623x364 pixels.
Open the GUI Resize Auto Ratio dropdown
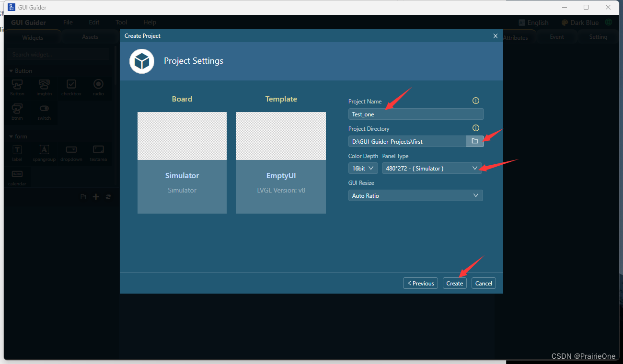[415, 195]
